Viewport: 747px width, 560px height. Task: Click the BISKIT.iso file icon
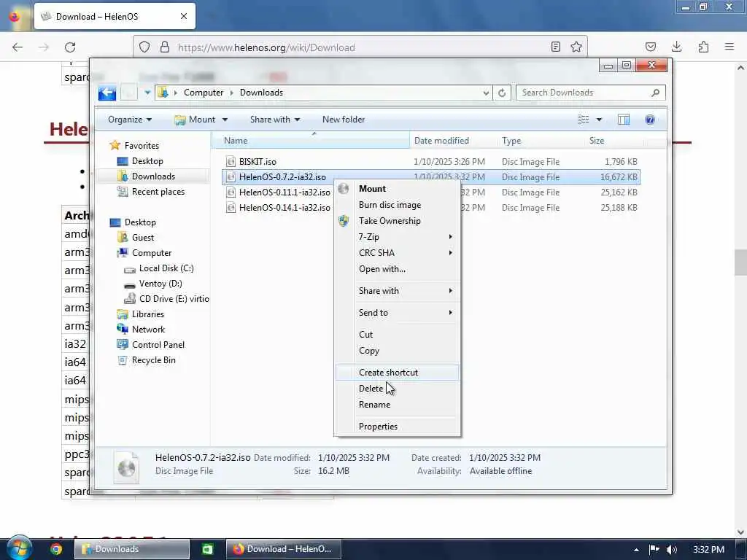coord(231,161)
